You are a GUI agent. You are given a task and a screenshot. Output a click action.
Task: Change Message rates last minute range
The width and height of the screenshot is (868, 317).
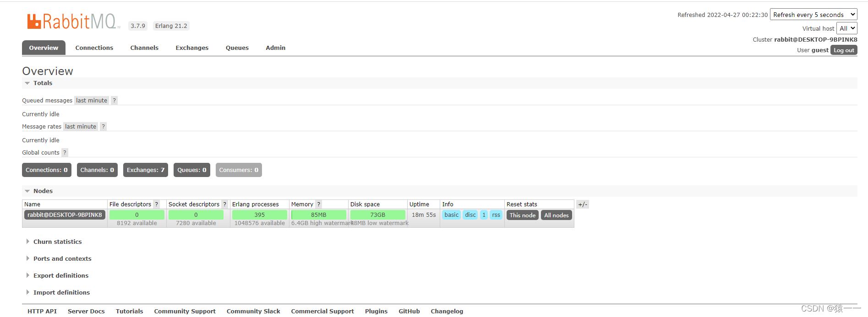[x=81, y=127]
